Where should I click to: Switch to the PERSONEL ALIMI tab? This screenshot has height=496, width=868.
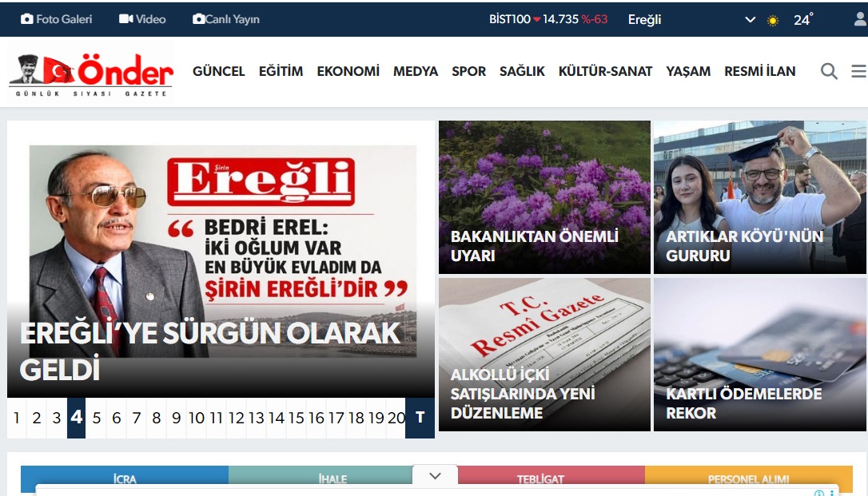[748, 478]
